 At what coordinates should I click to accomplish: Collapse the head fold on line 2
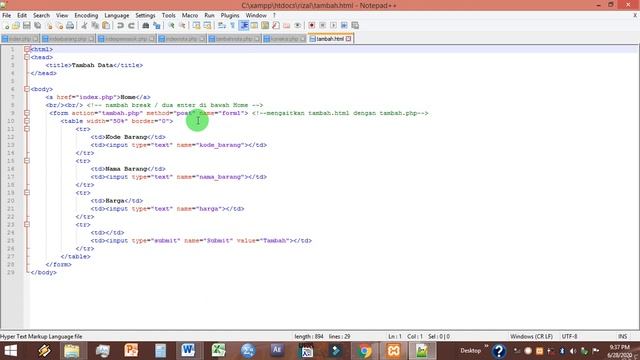pos(27,57)
